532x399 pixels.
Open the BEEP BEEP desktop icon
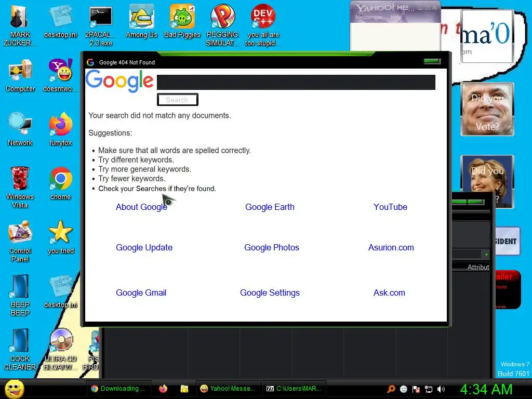[20, 295]
